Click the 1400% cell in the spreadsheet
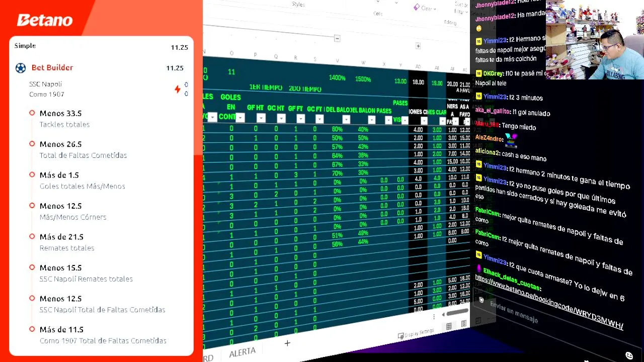Viewport: 644px width, 362px height. pyautogui.click(x=337, y=78)
